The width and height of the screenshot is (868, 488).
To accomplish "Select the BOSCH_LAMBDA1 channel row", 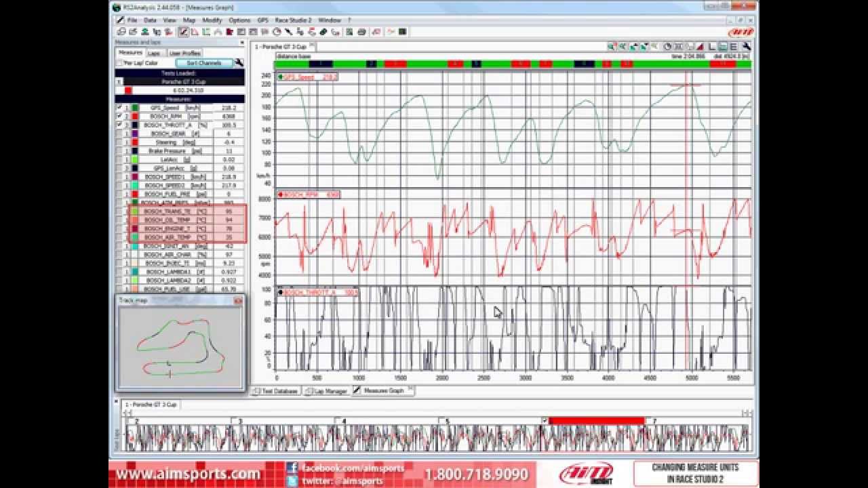I will click(180, 272).
